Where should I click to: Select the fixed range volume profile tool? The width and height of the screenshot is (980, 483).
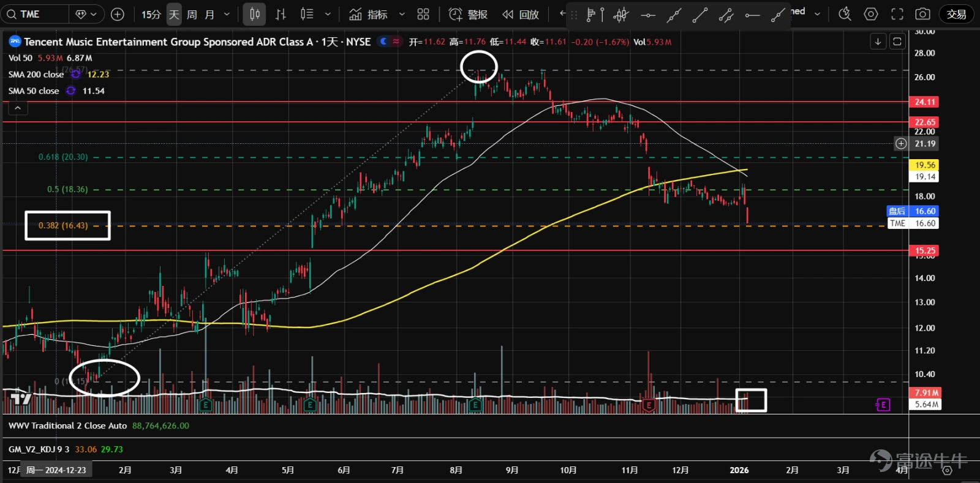pos(595,15)
